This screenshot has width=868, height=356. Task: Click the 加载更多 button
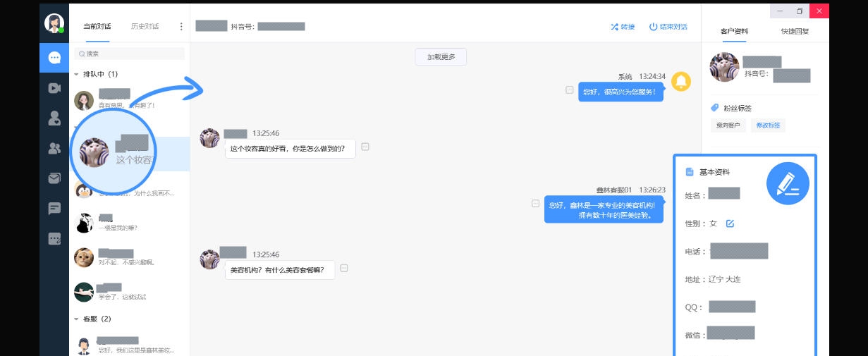coord(441,57)
